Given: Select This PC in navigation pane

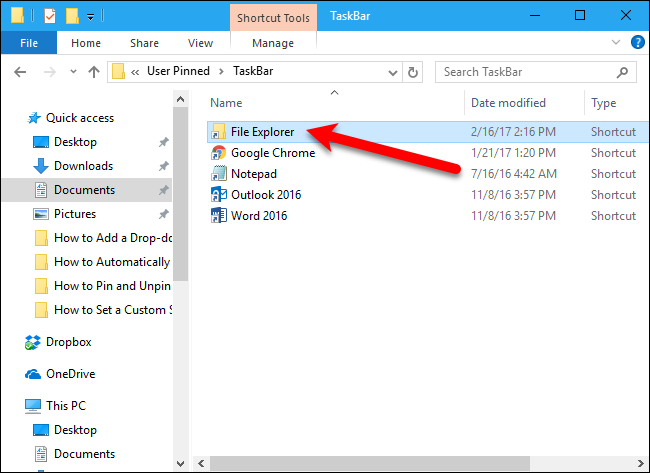Looking at the screenshot, I should point(55,406).
